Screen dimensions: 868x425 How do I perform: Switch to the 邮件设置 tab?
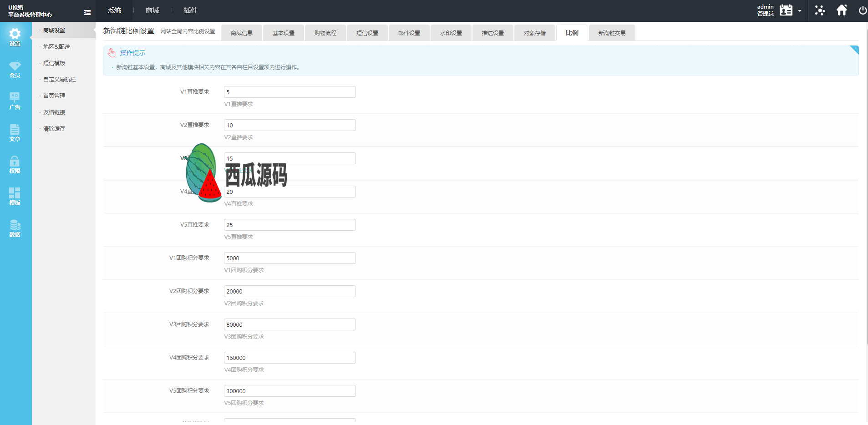point(409,33)
